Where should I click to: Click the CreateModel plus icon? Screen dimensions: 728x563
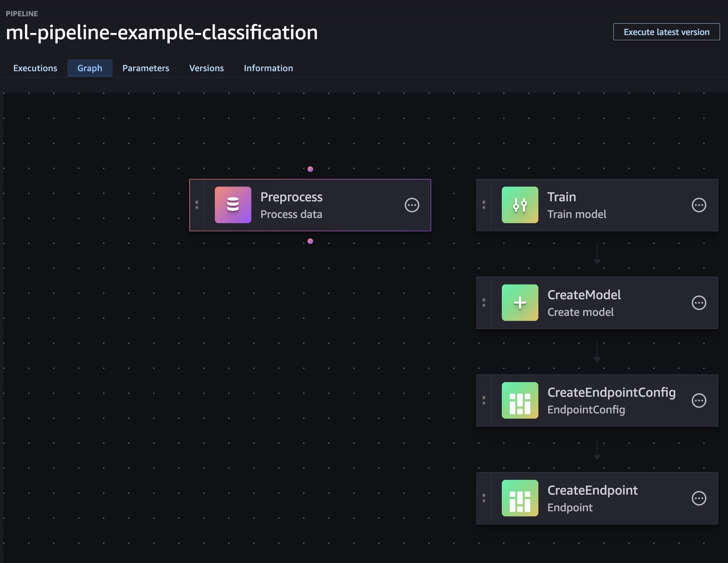tap(520, 303)
